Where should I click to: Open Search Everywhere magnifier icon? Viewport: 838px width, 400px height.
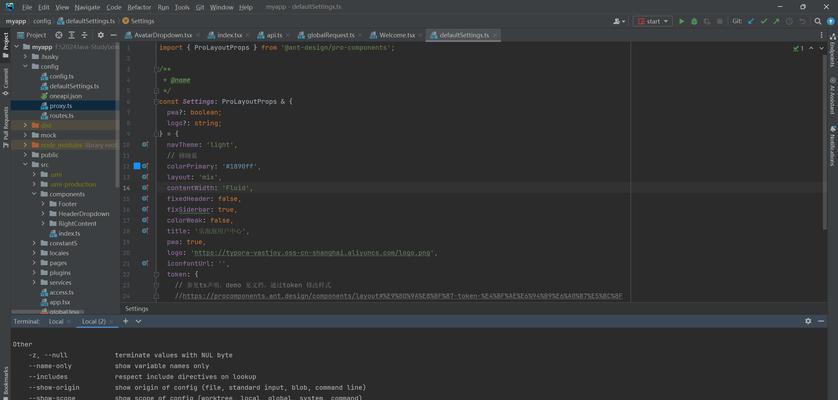(x=818, y=21)
